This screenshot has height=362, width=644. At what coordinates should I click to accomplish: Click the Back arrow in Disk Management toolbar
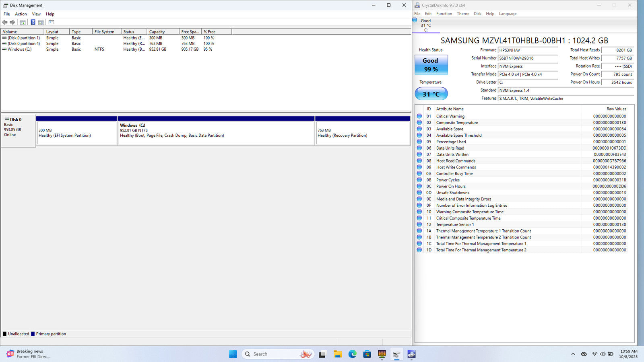5,23
